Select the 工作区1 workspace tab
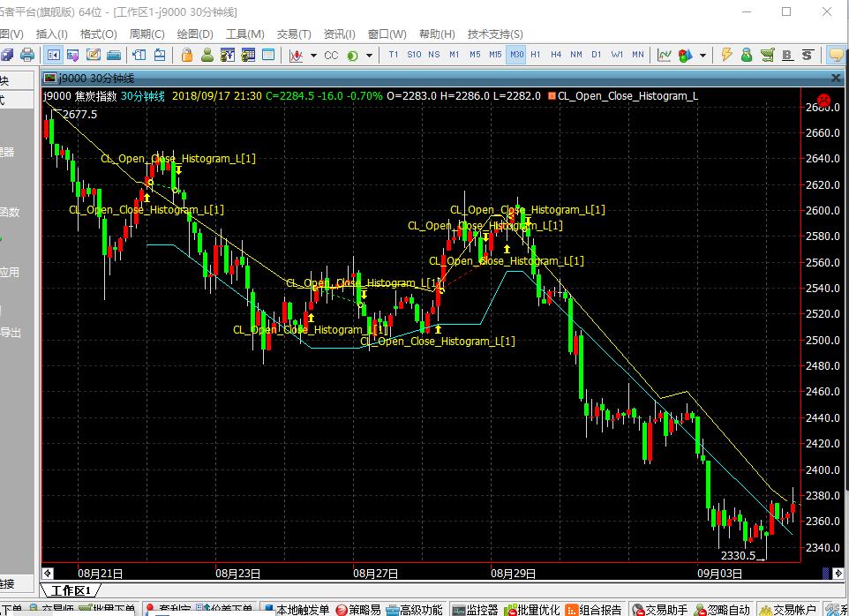 click(71, 590)
